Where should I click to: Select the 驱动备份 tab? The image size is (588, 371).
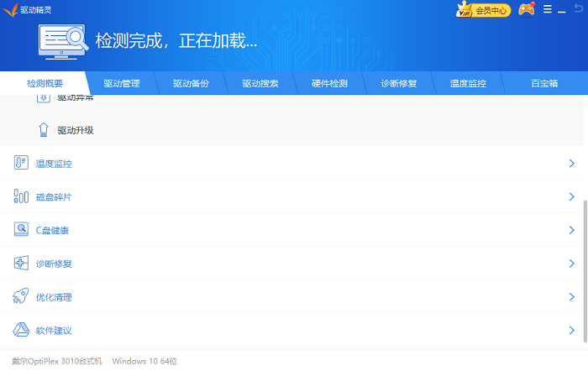pos(191,84)
